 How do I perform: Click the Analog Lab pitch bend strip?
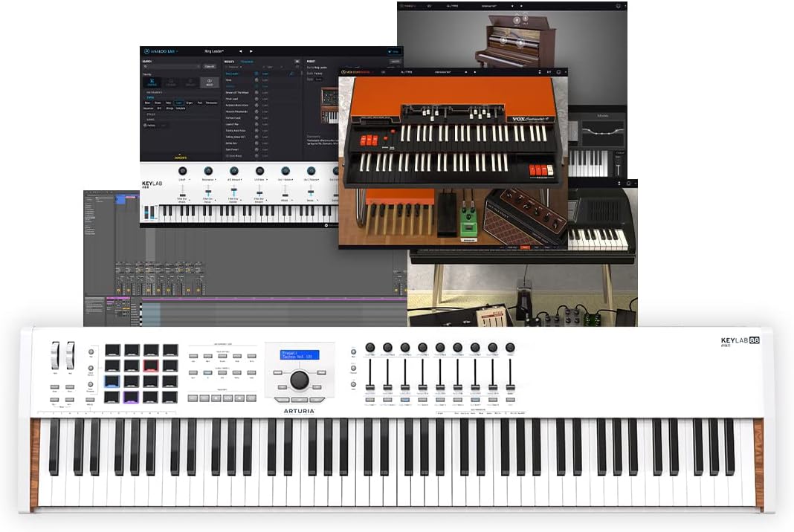coord(146,212)
